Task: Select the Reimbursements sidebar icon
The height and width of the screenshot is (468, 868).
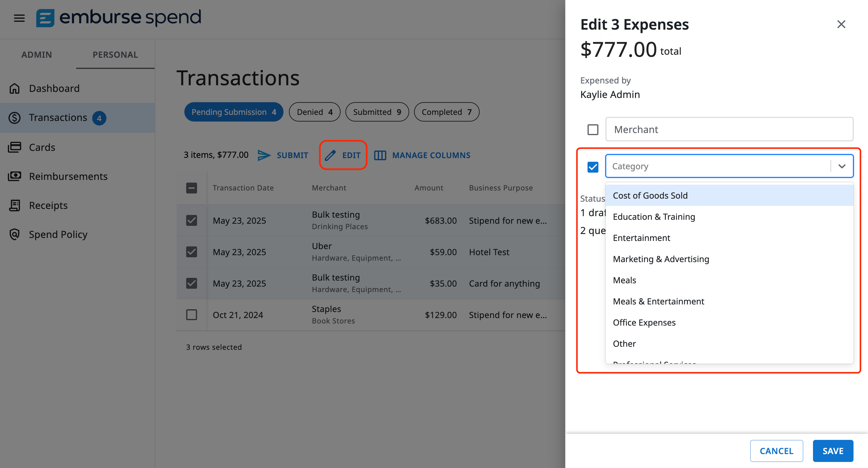Action: (14, 176)
